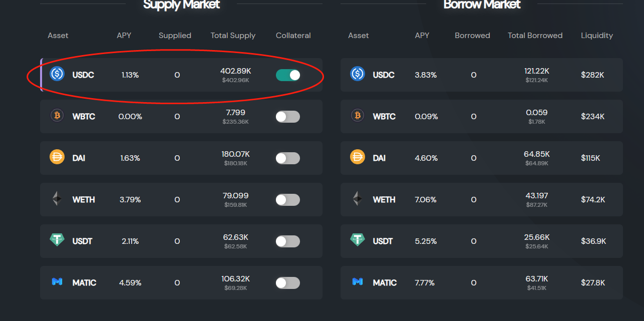The height and width of the screenshot is (321, 644).
Task: Turn on DAI collateral switch
Action: coord(288,158)
